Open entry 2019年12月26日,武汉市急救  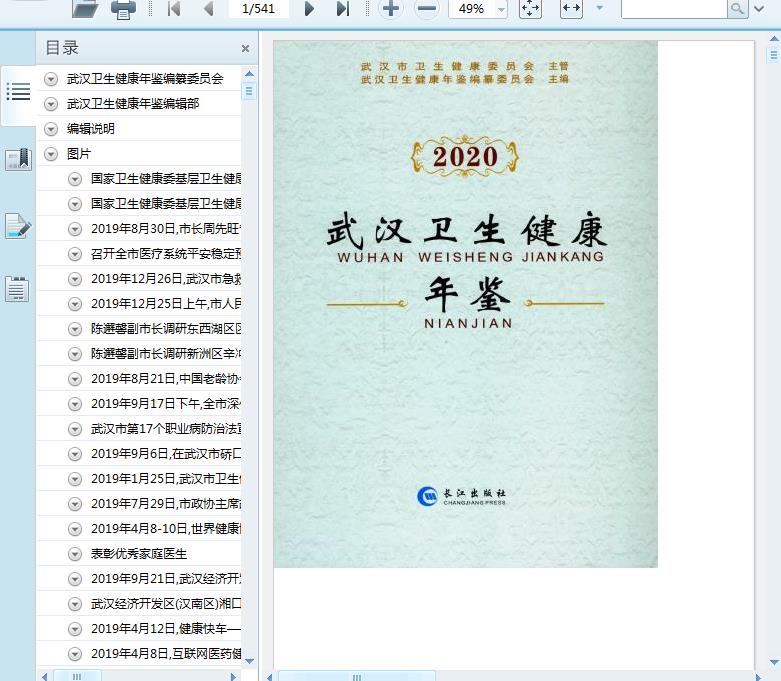(x=166, y=278)
